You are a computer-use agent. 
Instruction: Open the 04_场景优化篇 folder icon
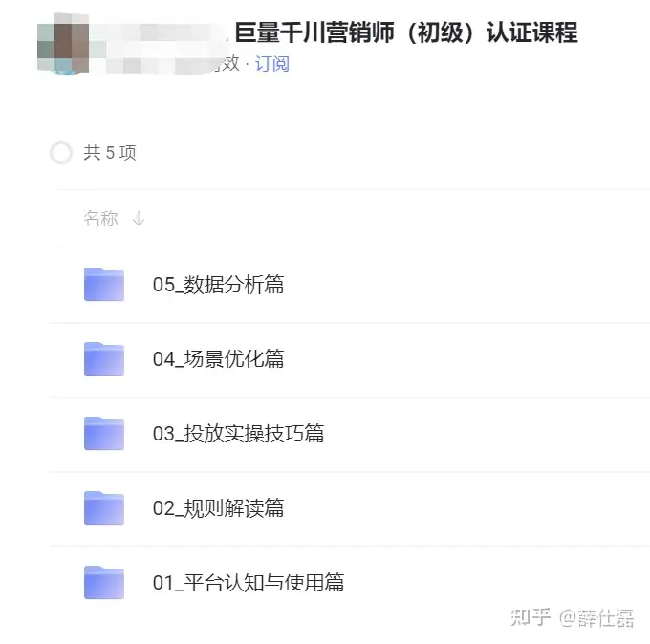104,359
